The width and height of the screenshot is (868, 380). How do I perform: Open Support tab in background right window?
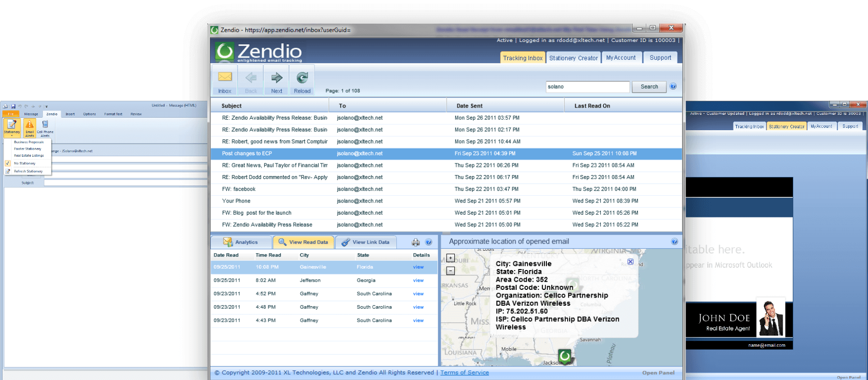coord(850,126)
